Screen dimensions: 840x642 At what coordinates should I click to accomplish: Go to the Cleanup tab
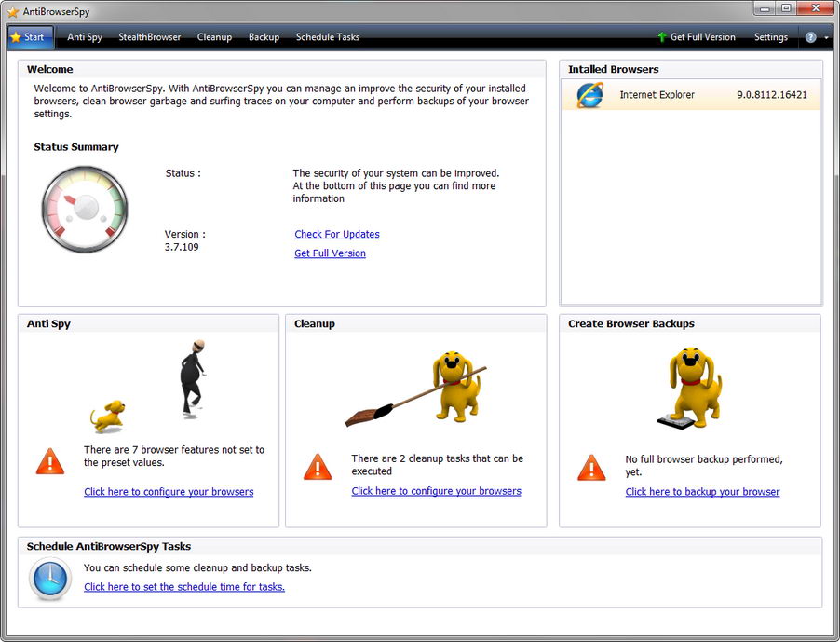214,37
